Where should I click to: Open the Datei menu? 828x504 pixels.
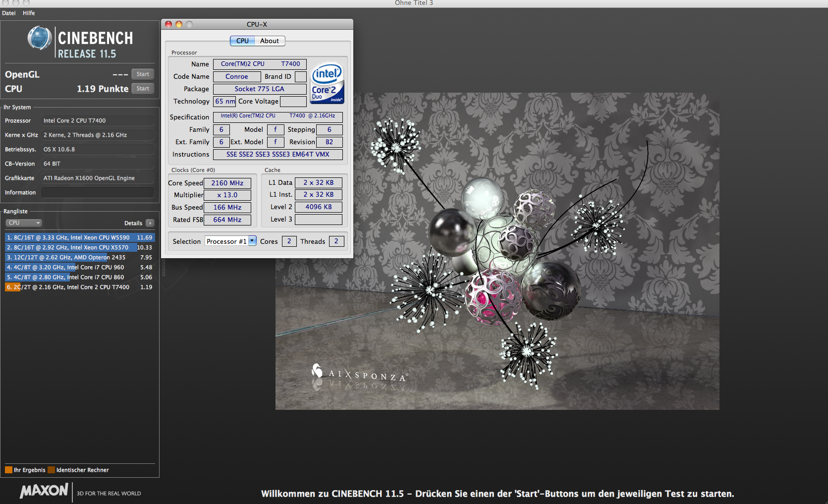(9, 13)
